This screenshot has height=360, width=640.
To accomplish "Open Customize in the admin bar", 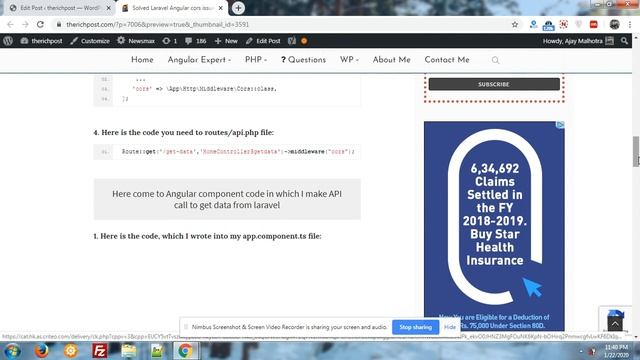I will click(x=90, y=41).
